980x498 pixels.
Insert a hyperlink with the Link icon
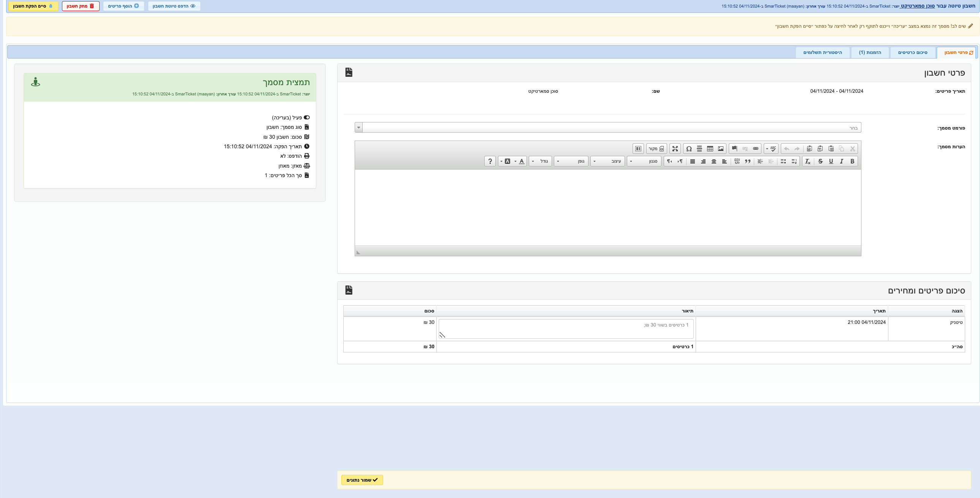[756, 149]
